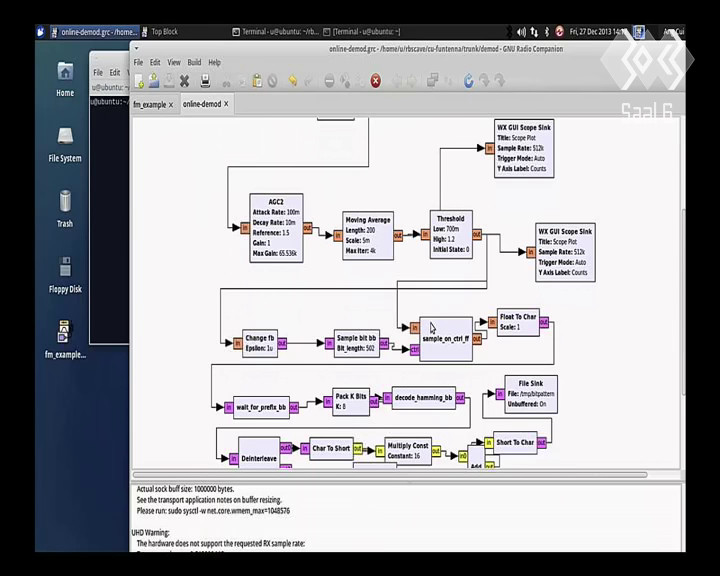Viewport: 720px width, 576px height.
Task: Select the decode_hamming_bb block
Action: pyautogui.click(x=423, y=398)
